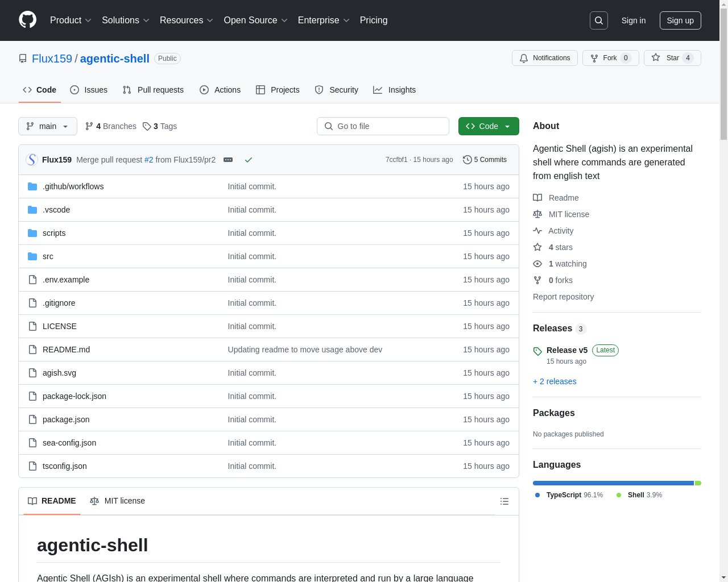Switch to the Insights tab

(394, 90)
